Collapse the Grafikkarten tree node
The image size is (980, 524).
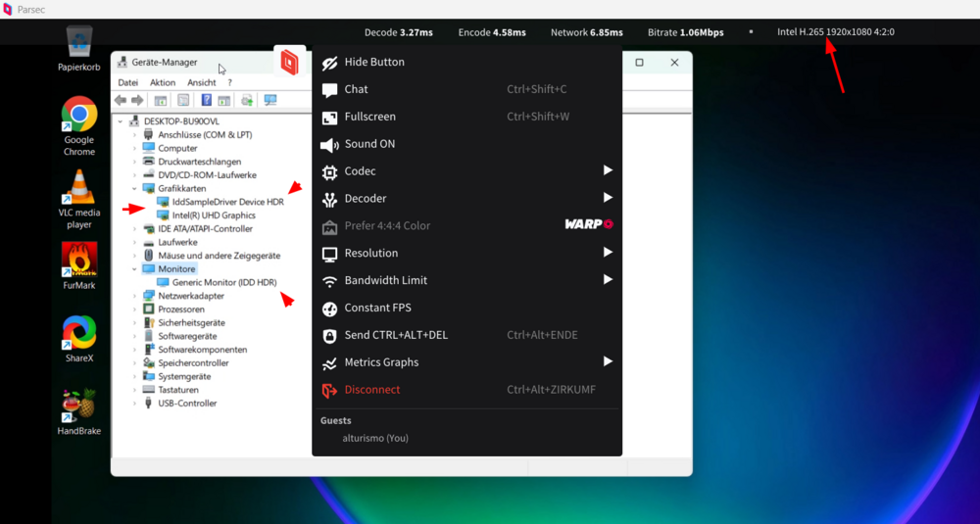(x=134, y=189)
